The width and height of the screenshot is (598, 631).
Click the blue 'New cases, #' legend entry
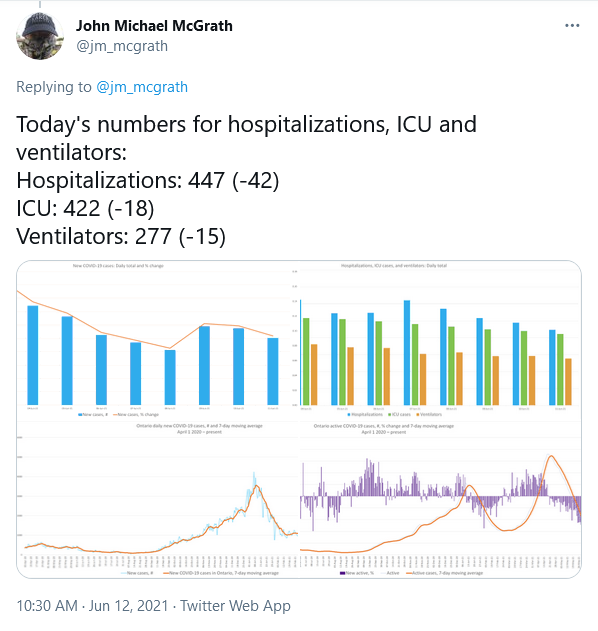[x=93, y=414]
